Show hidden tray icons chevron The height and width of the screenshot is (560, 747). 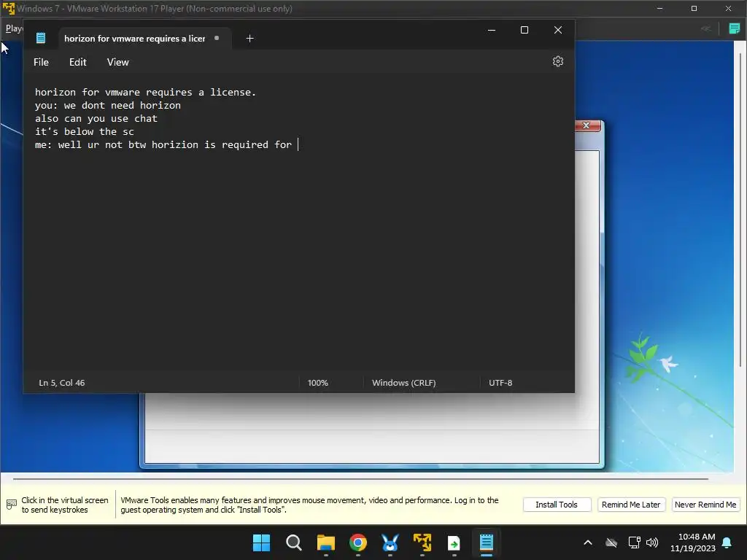coord(588,542)
